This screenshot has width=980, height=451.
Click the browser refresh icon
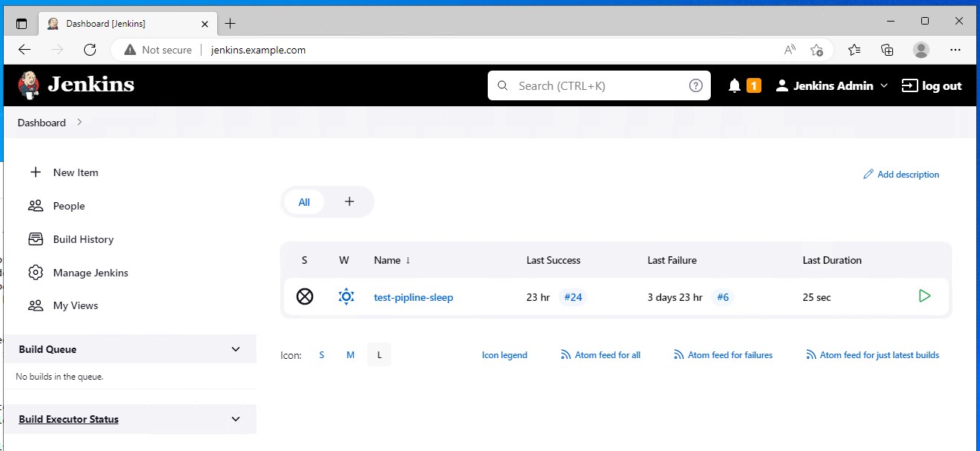click(90, 50)
